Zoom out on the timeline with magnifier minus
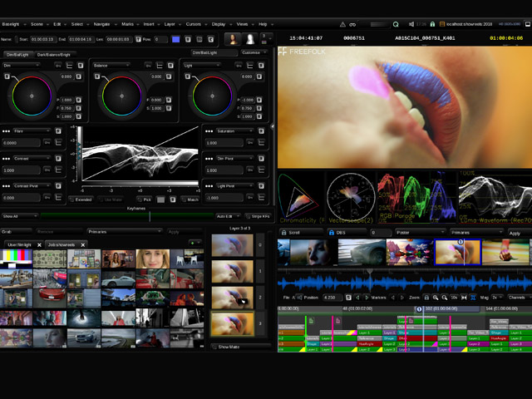This screenshot has height=399, width=532. [445, 298]
